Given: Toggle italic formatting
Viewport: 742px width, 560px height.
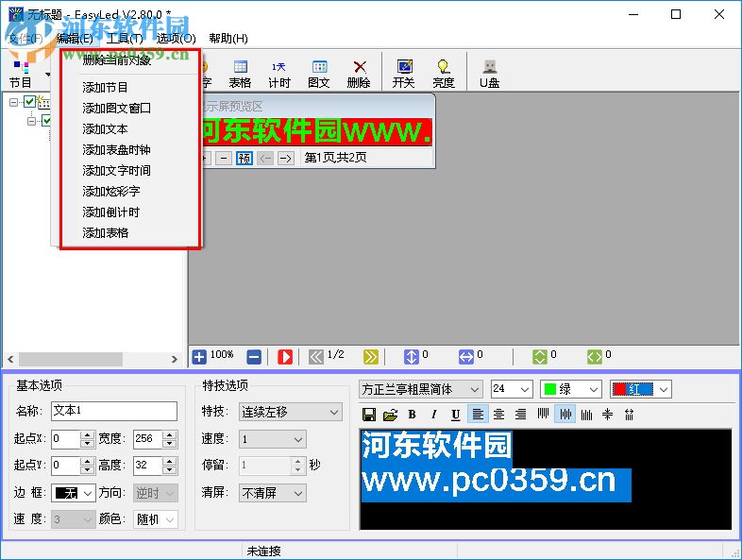Looking at the screenshot, I should (x=434, y=415).
